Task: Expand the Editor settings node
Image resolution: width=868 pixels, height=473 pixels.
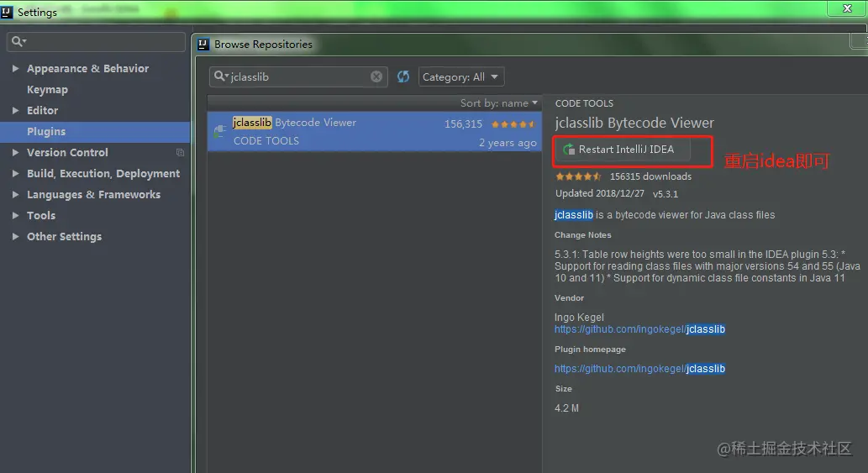Action: tap(15, 111)
